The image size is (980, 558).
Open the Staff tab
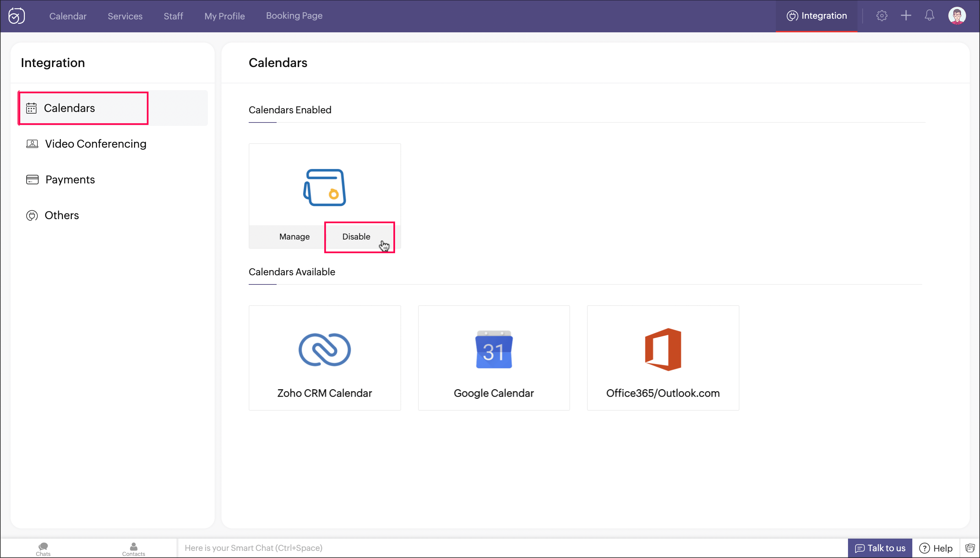173,16
